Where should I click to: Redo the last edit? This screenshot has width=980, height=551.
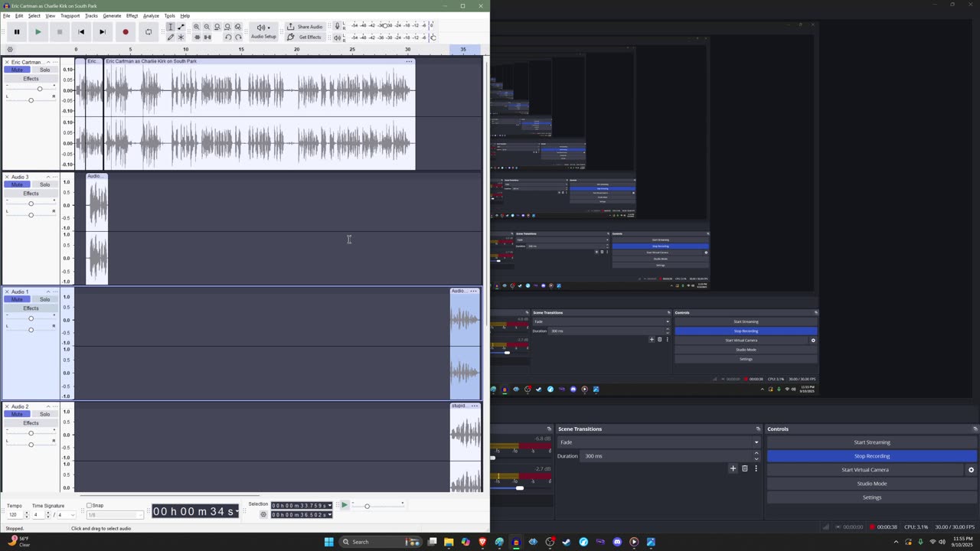pos(238,37)
